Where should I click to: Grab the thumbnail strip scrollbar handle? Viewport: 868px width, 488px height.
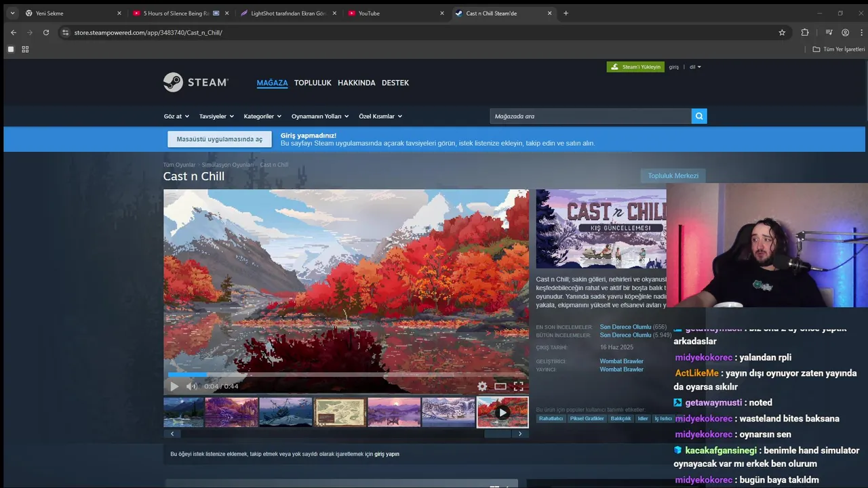(498, 434)
